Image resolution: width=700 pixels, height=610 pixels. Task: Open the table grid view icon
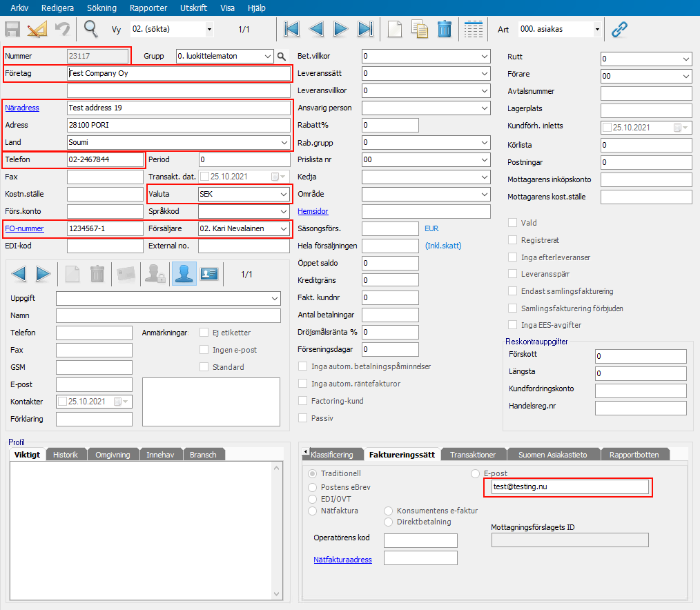point(474,29)
